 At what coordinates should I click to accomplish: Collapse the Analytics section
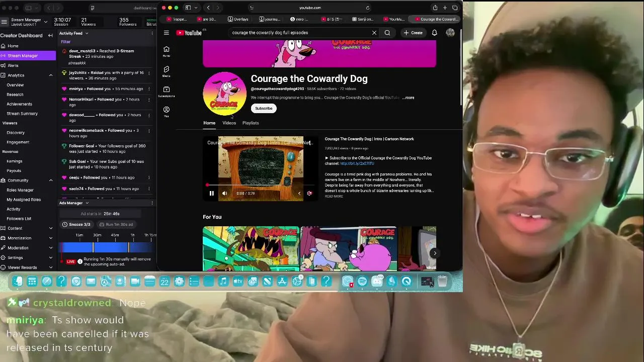[x=51, y=75]
